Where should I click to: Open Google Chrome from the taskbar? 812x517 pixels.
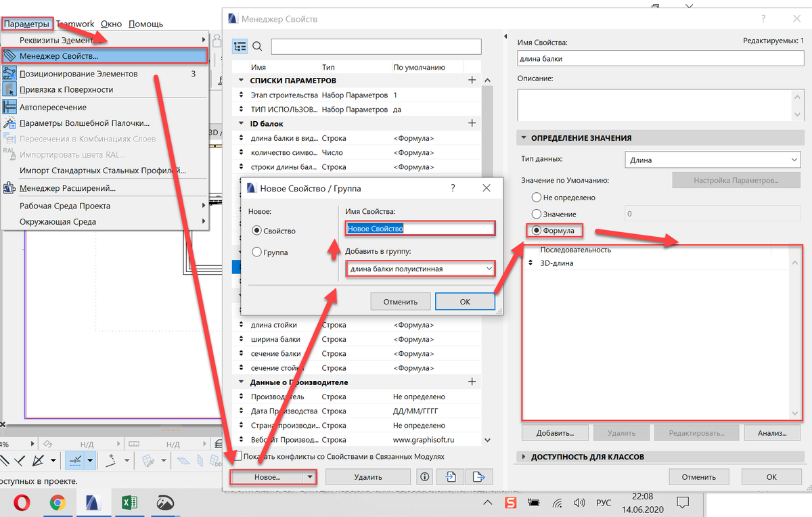coord(58,503)
